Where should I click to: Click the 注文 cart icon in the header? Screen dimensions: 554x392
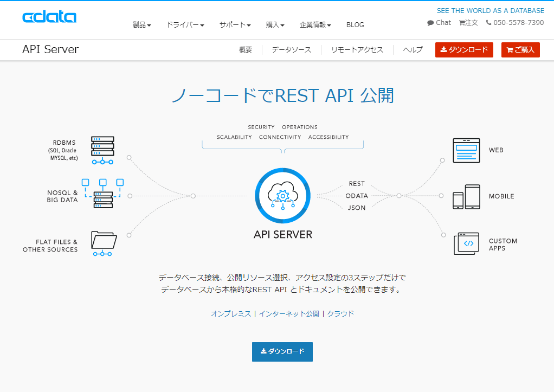[462, 23]
